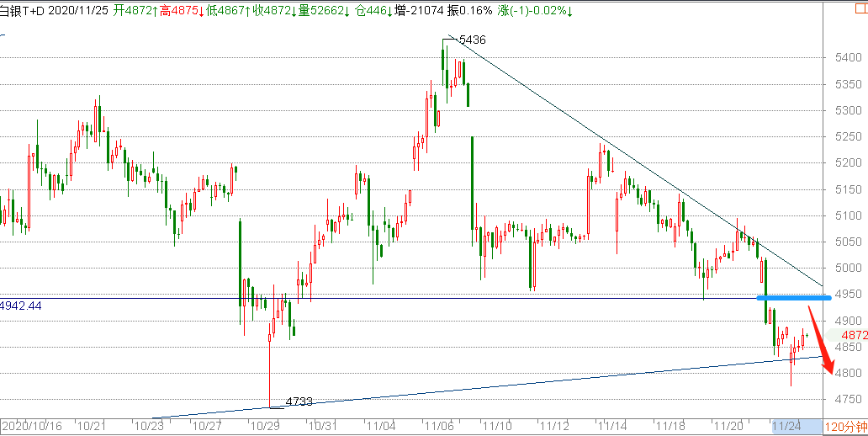This screenshot has height=436, width=868.
Task: Click the 10/21 date on time axis
Action: [x=91, y=426]
